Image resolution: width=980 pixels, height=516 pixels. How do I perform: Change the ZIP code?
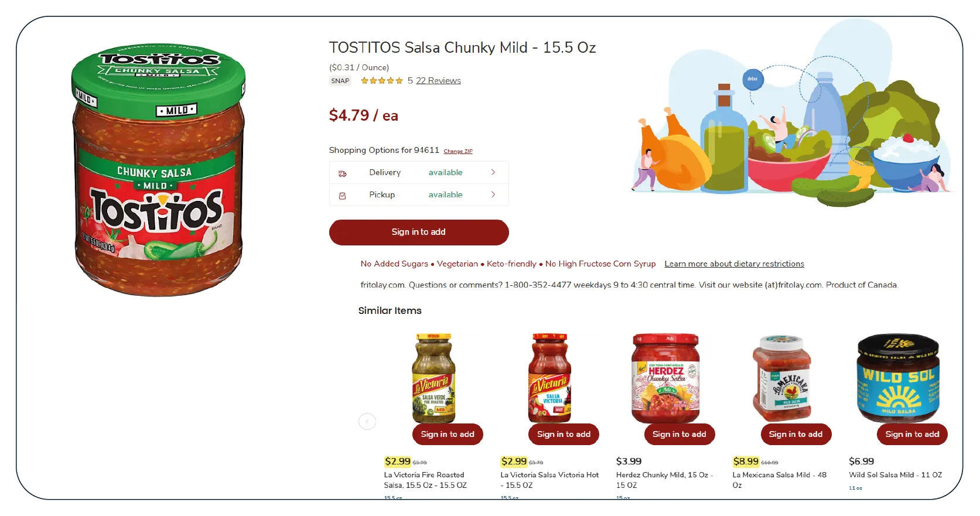coord(458,151)
